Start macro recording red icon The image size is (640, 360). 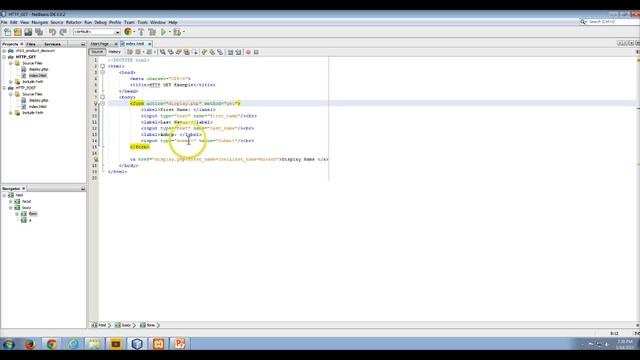(x=248, y=52)
